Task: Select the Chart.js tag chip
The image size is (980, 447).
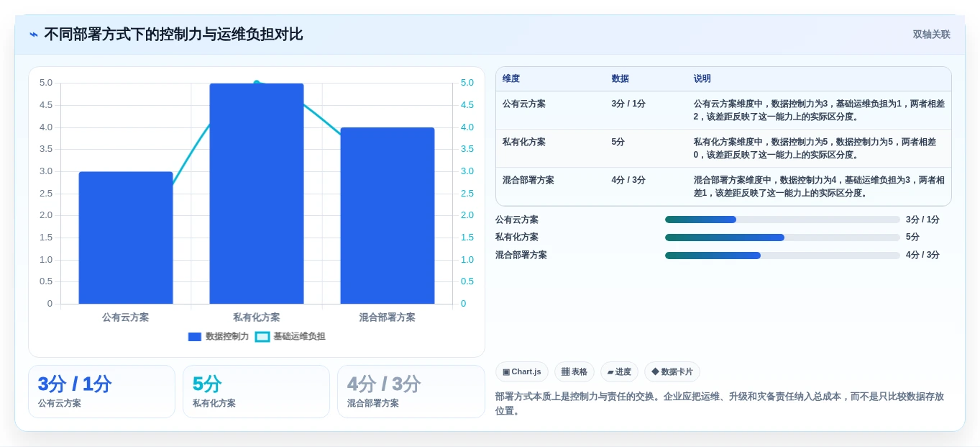Action: [522, 371]
